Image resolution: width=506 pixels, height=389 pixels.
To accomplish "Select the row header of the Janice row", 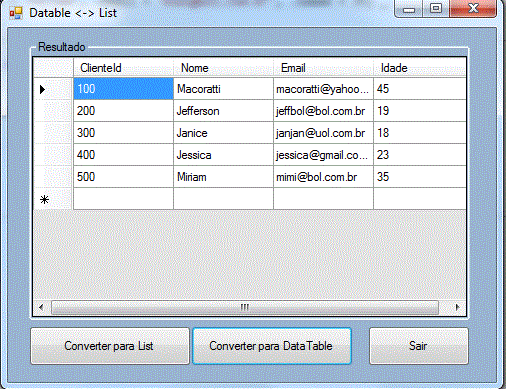I will click(x=53, y=133).
